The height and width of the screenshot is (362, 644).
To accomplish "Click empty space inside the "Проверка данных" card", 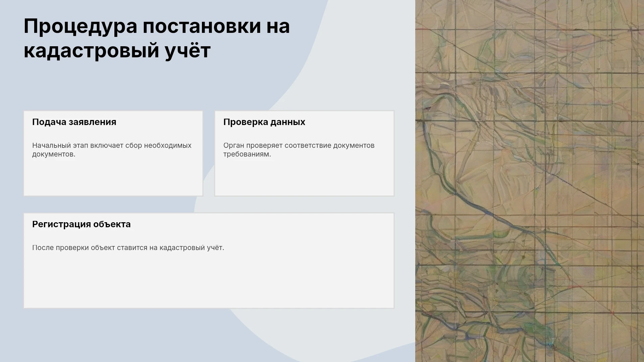I will [x=304, y=178].
